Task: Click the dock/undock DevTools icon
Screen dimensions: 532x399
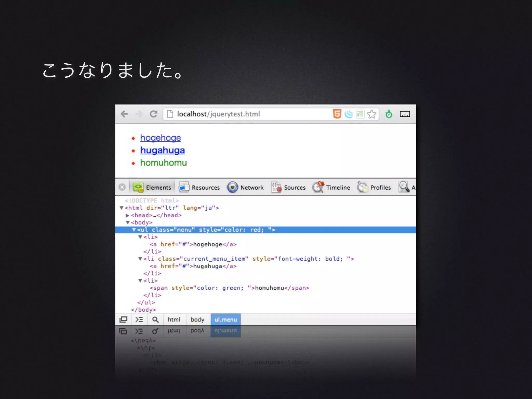Action: click(x=123, y=320)
